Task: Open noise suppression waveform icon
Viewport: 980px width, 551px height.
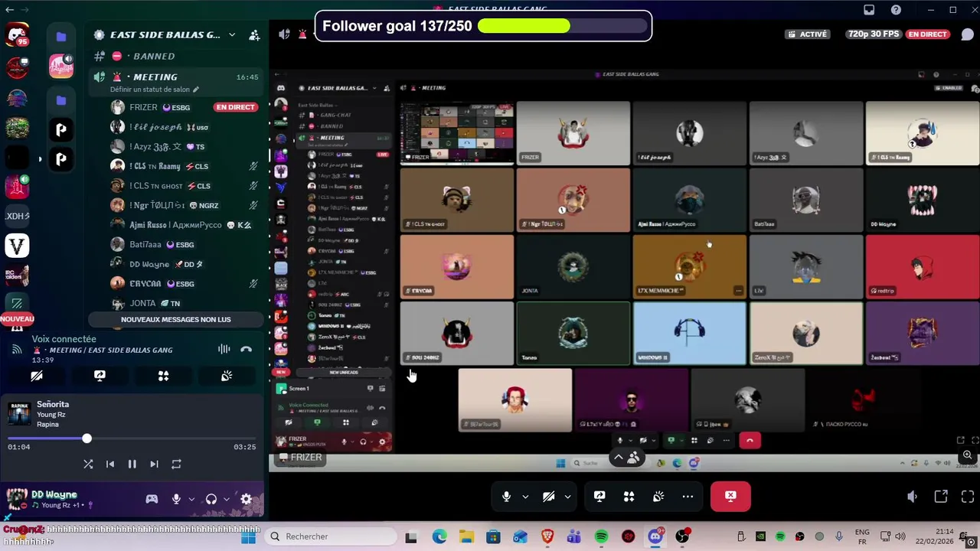Action: pyautogui.click(x=224, y=350)
